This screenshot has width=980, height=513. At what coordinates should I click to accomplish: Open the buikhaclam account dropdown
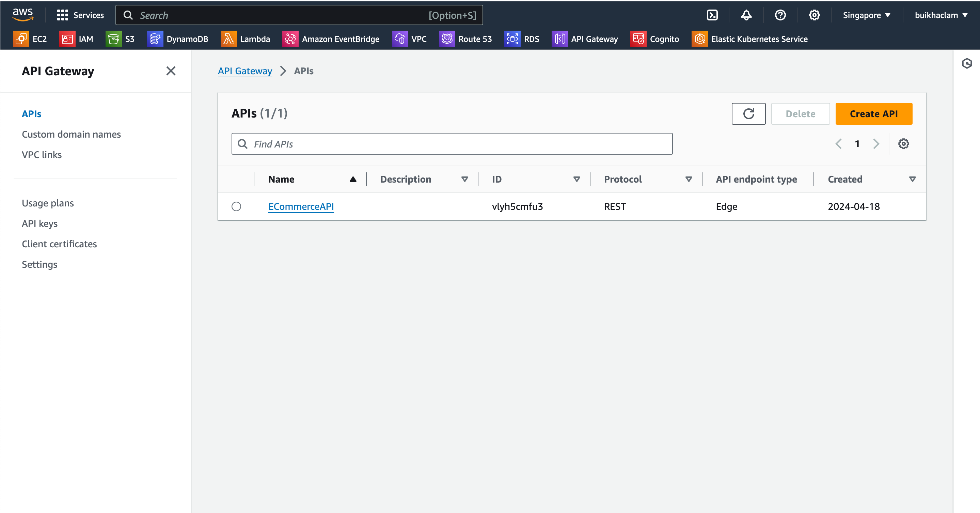[941, 15]
